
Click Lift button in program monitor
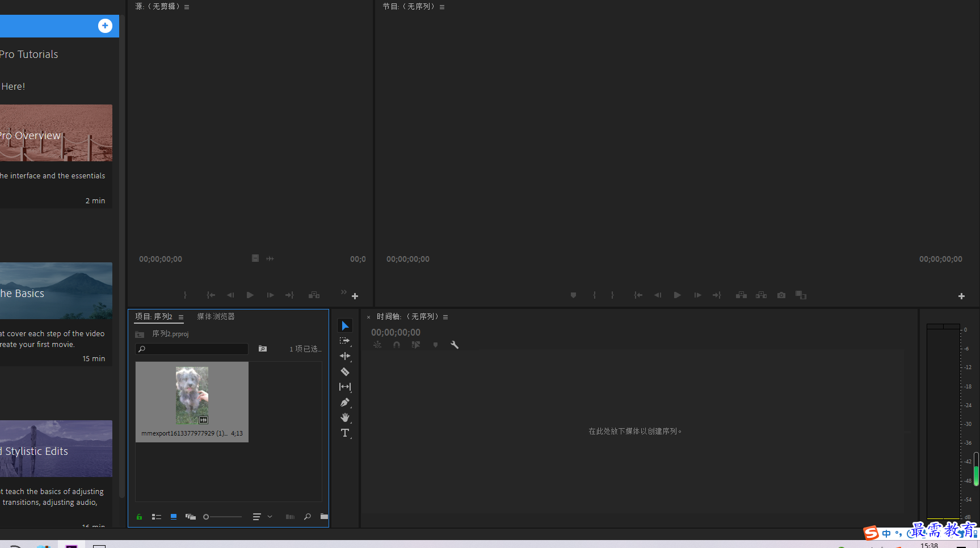pos(741,295)
